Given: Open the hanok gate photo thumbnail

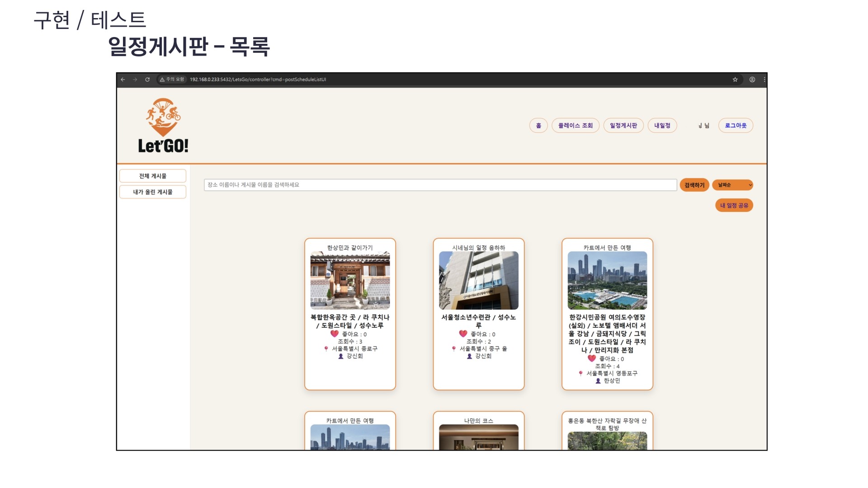Looking at the screenshot, I should click(350, 281).
